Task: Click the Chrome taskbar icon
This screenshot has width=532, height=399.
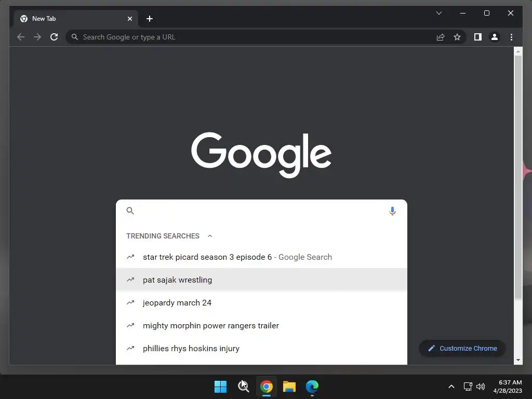Action: pos(267,387)
